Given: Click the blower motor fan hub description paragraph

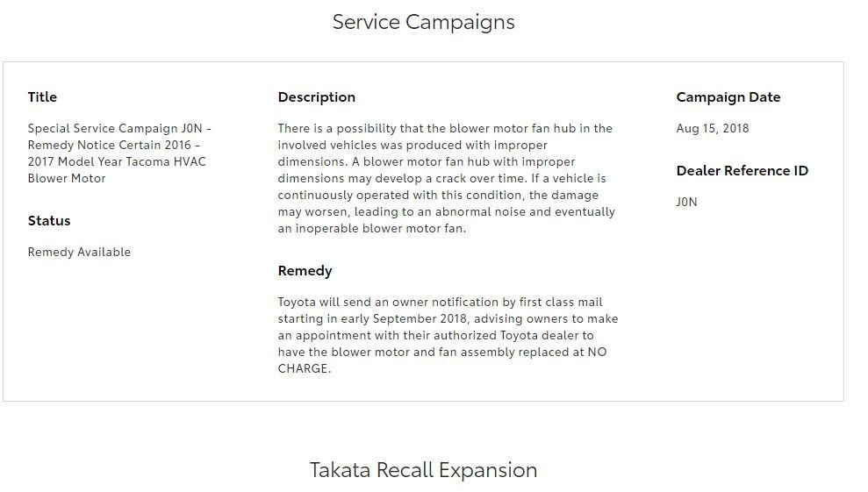Looking at the screenshot, I should tap(446, 178).
